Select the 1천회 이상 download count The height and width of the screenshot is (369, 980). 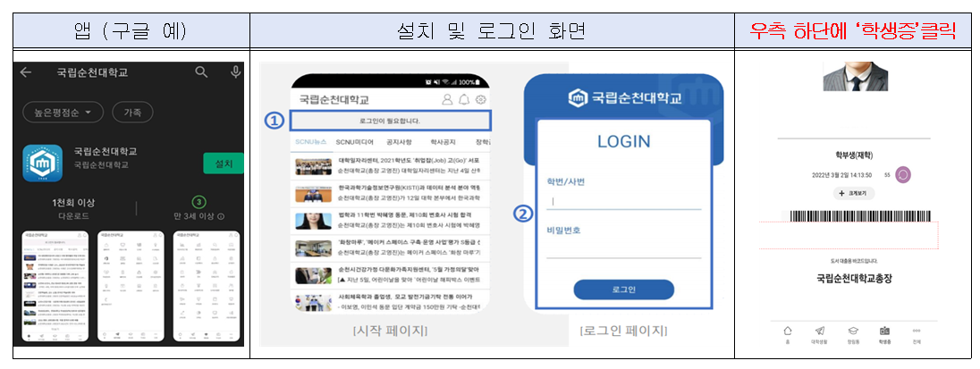tap(73, 204)
